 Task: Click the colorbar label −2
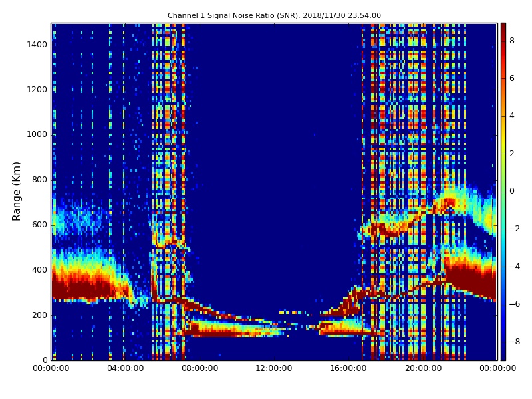515,229
